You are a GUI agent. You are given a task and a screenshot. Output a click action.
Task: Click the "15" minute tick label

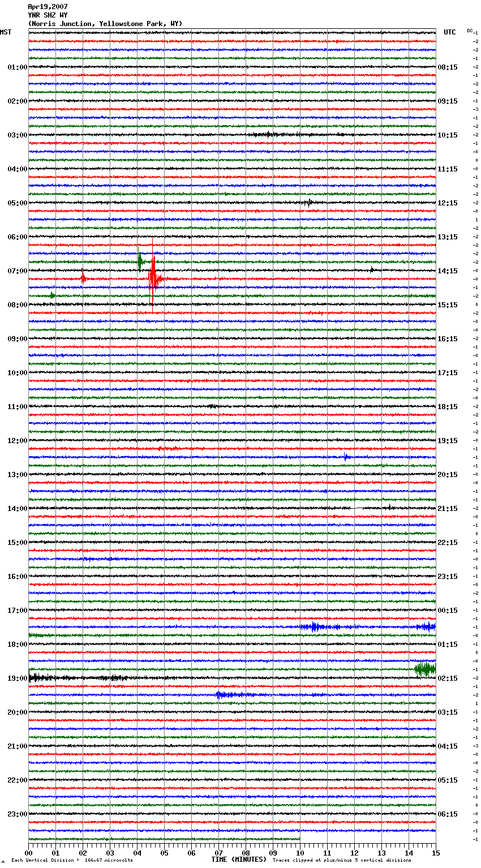click(x=436, y=853)
